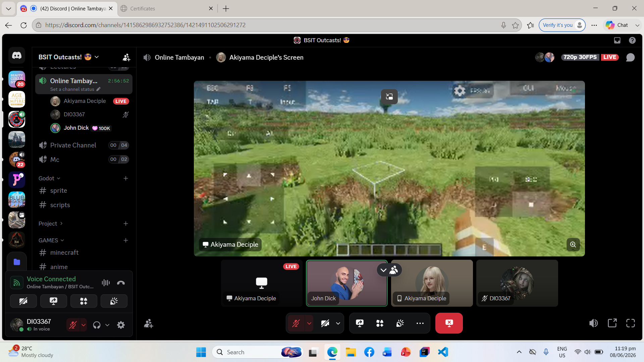Collapse the Godot category
644x362 pixels.
49,178
